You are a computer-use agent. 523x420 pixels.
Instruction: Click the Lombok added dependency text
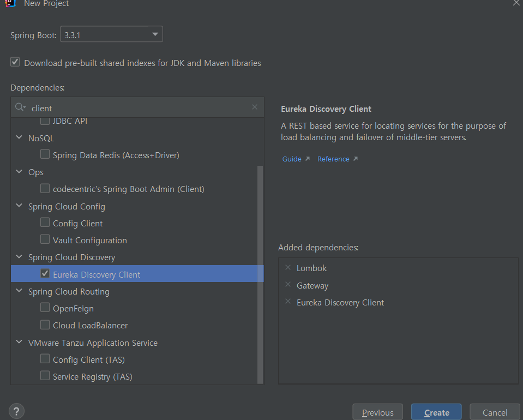point(311,268)
